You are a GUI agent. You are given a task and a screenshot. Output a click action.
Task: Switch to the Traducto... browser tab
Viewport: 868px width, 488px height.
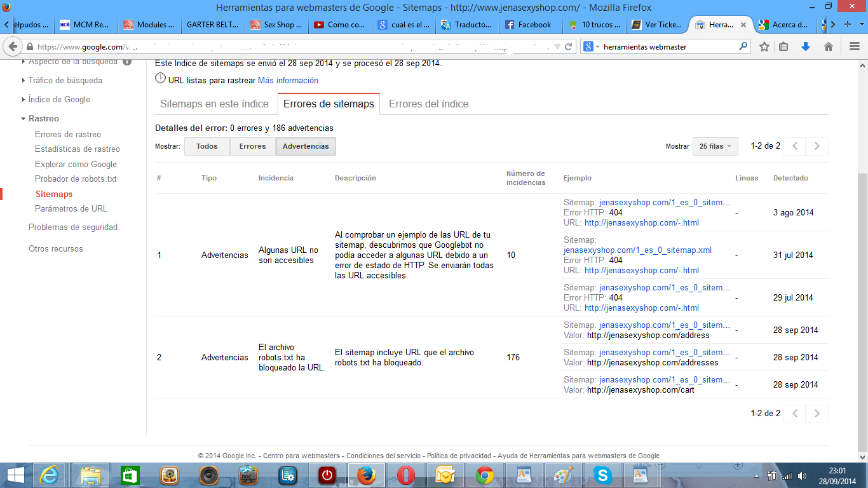467,25
